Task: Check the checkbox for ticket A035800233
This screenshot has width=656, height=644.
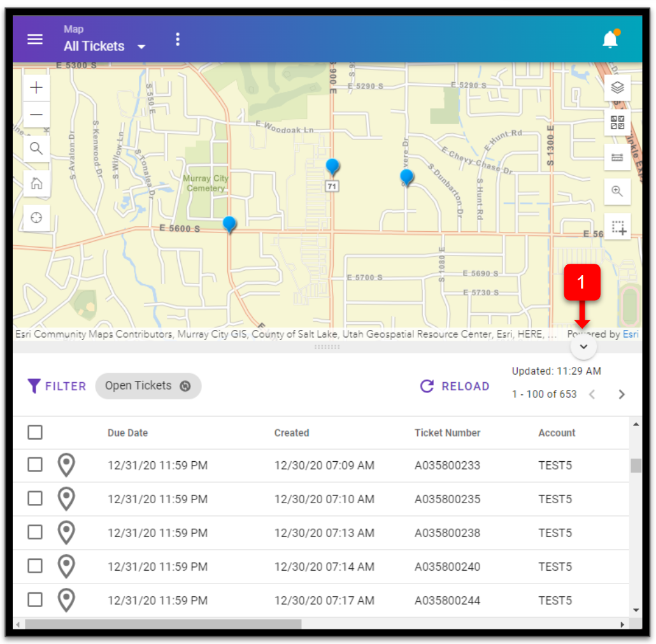Action: 35,464
